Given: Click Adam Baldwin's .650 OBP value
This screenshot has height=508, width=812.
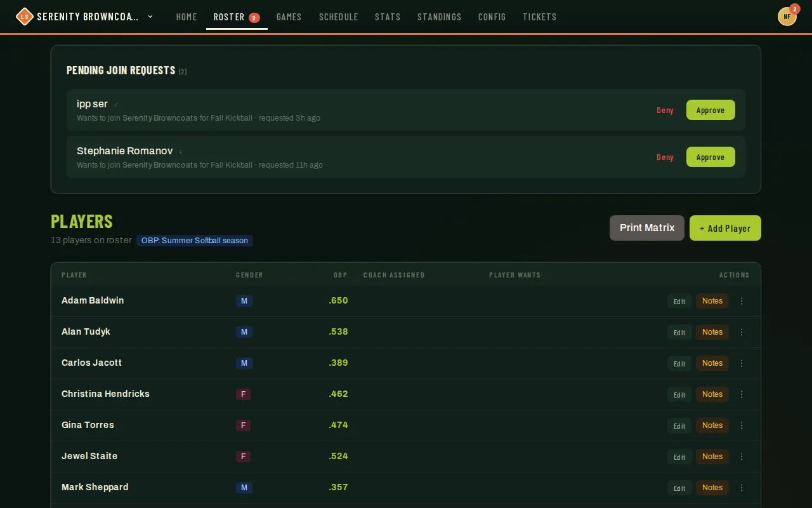Looking at the screenshot, I should click(x=338, y=301).
